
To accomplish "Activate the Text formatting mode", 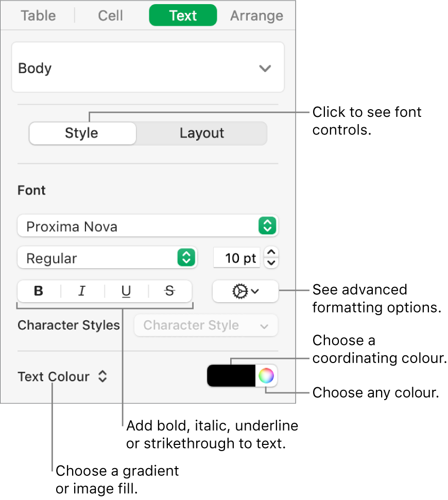I will click(183, 15).
